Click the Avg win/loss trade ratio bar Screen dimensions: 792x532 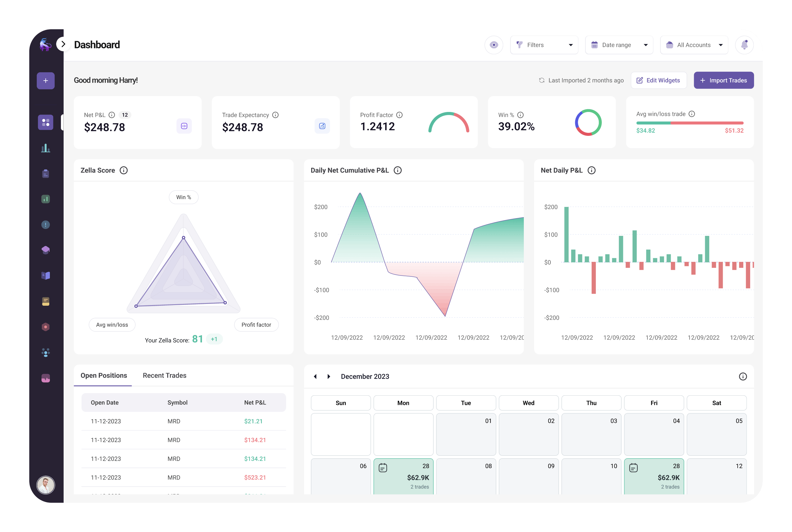click(690, 123)
